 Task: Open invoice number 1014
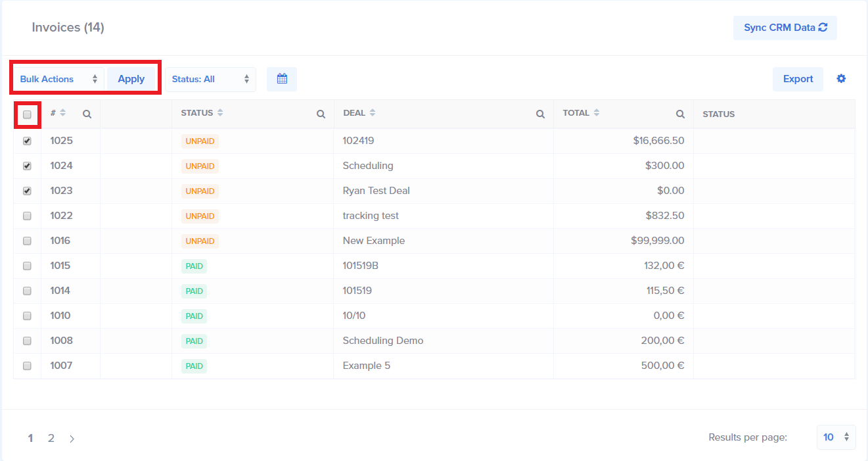pos(60,291)
